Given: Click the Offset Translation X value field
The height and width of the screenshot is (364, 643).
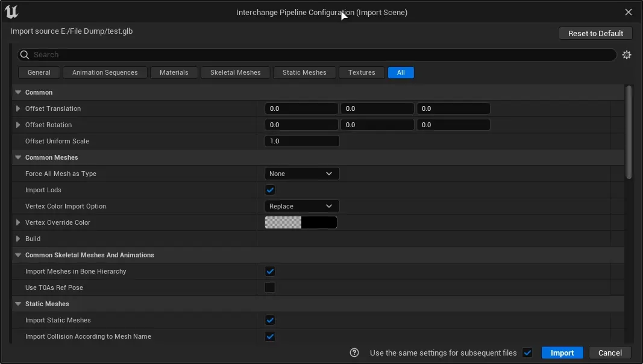Looking at the screenshot, I should (x=301, y=108).
